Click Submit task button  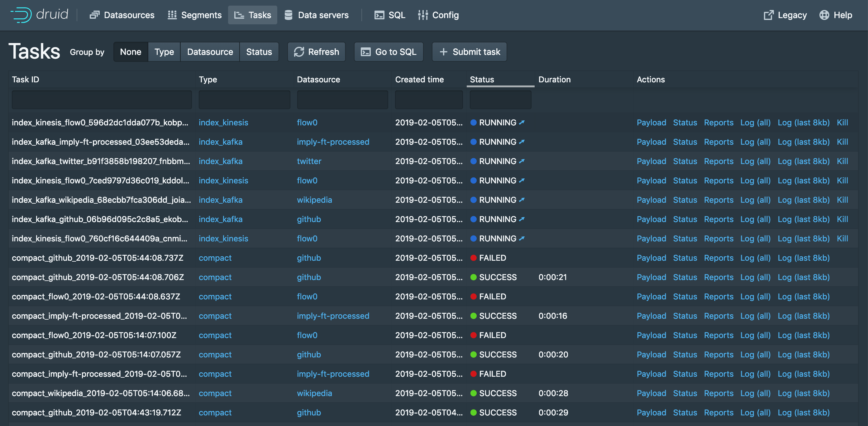(470, 52)
